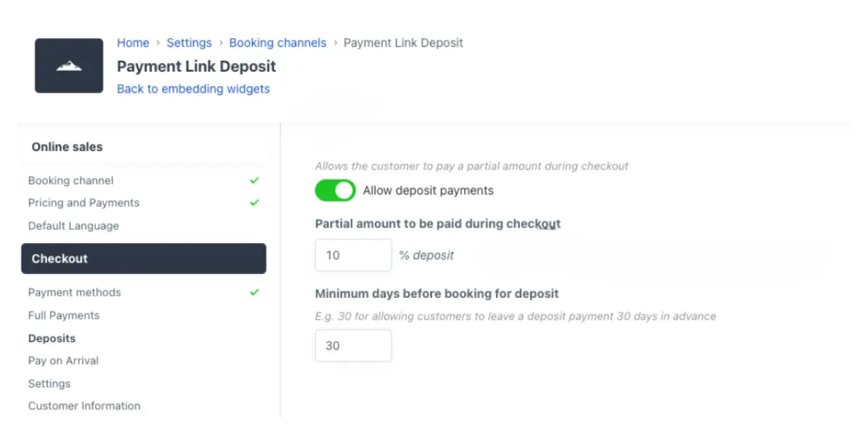
Task: Click the mountain logo thumbnail
Action: 69,66
